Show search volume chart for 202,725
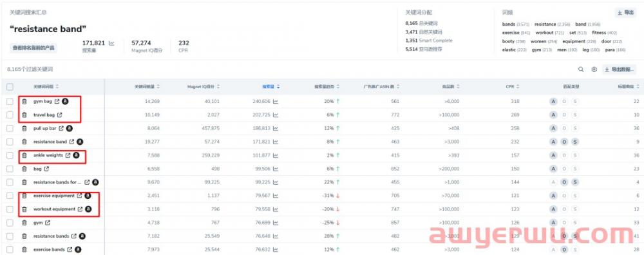Screen dimensions: 644x255 click(x=276, y=115)
